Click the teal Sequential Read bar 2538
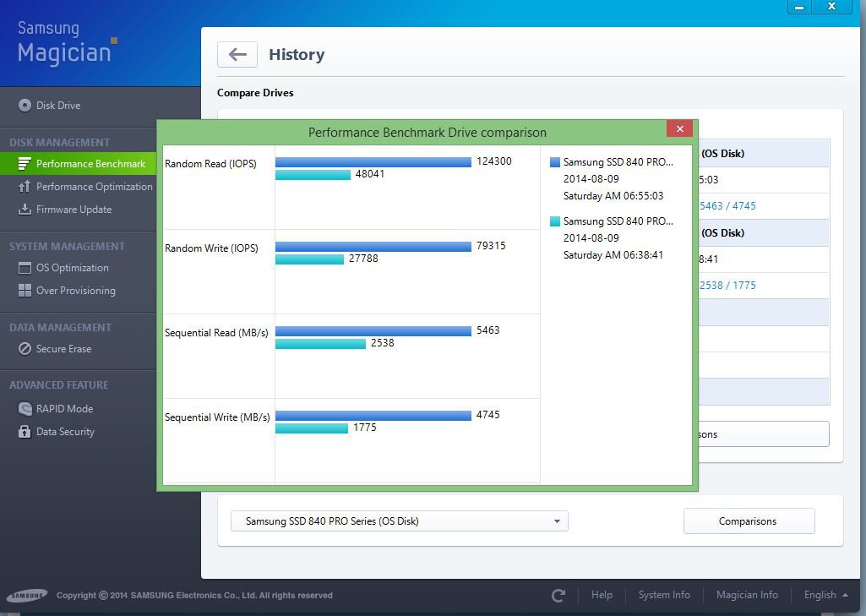Image resolution: width=866 pixels, height=616 pixels. (x=321, y=344)
